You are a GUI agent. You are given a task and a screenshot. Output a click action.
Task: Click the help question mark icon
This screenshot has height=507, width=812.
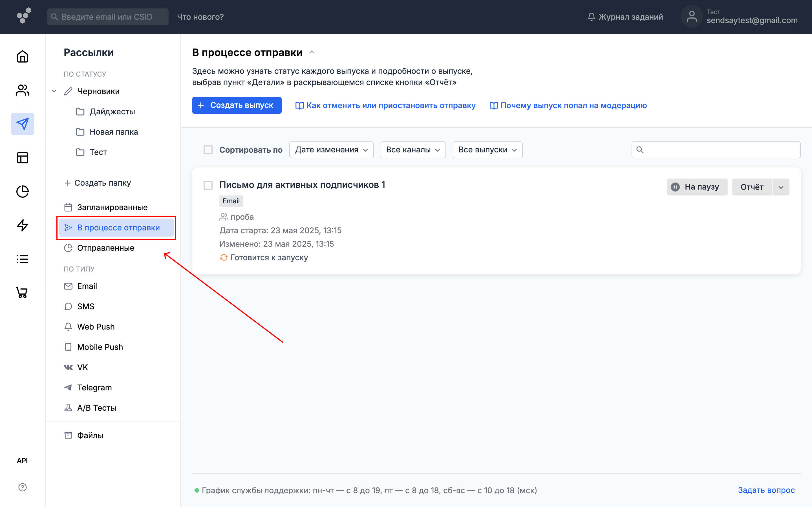coord(23,487)
